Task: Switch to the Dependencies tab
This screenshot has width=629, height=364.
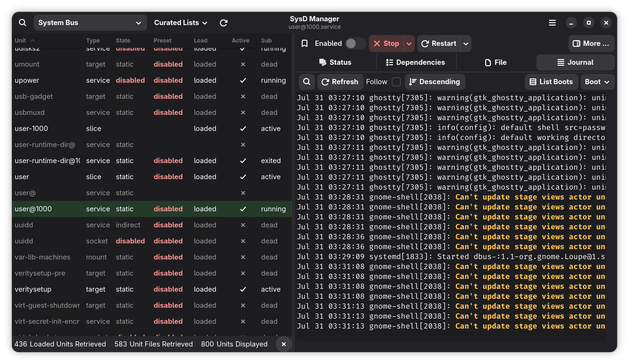Action: coord(416,62)
